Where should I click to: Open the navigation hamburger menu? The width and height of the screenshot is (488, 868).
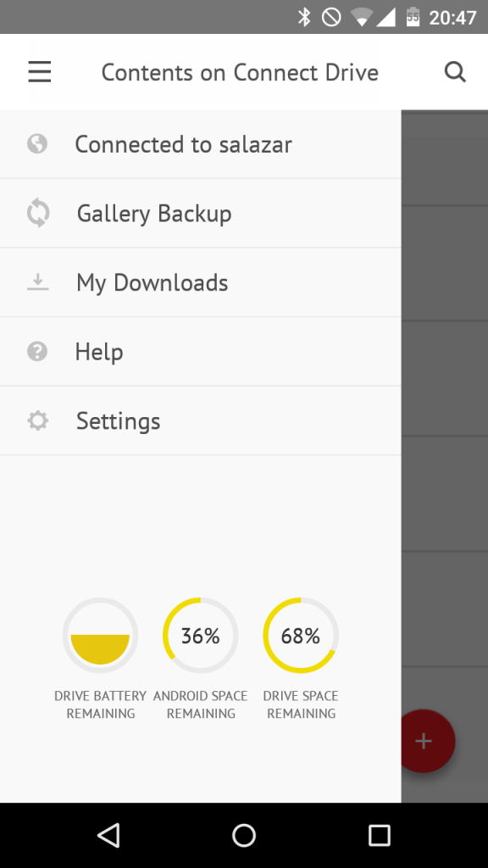pyautogui.click(x=39, y=71)
